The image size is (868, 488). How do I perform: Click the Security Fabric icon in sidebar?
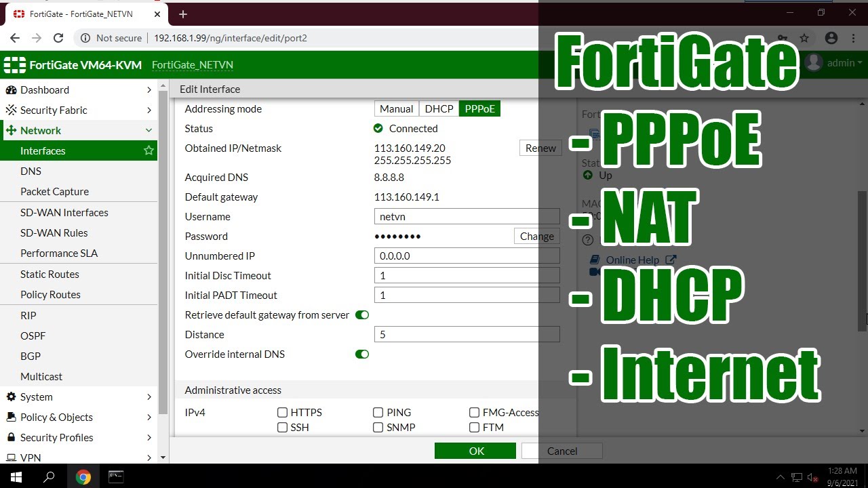click(x=11, y=110)
